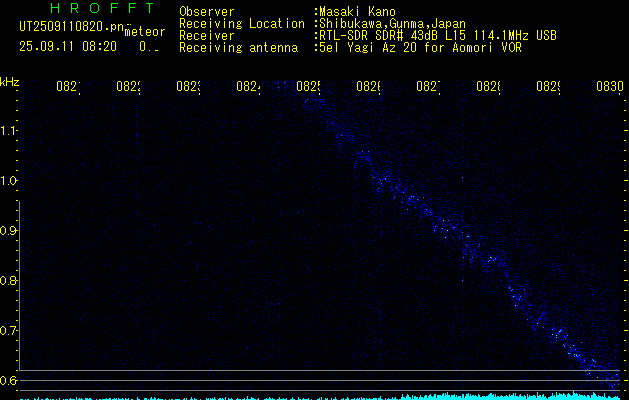Click the yellow 'meteor' label
Screen dimensions: 629x400
(145, 32)
